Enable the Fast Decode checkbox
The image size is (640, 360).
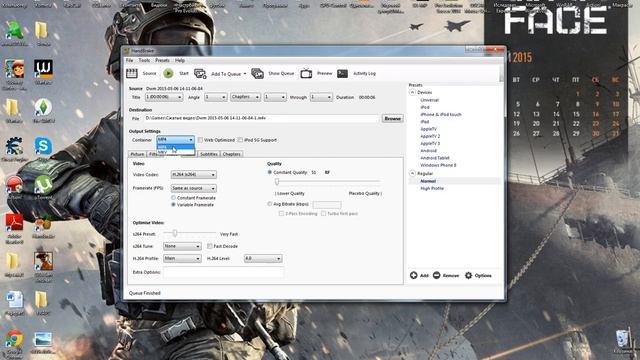point(209,246)
